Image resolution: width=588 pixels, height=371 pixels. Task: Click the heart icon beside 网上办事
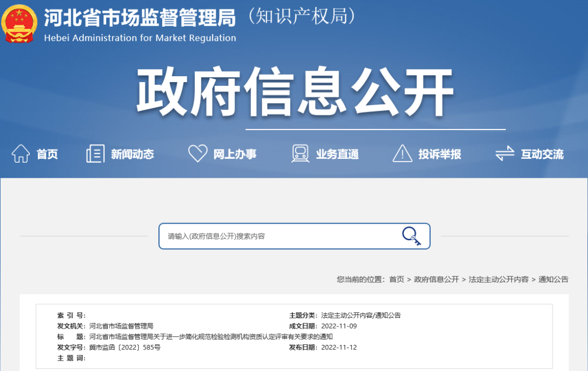[x=199, y=153]
